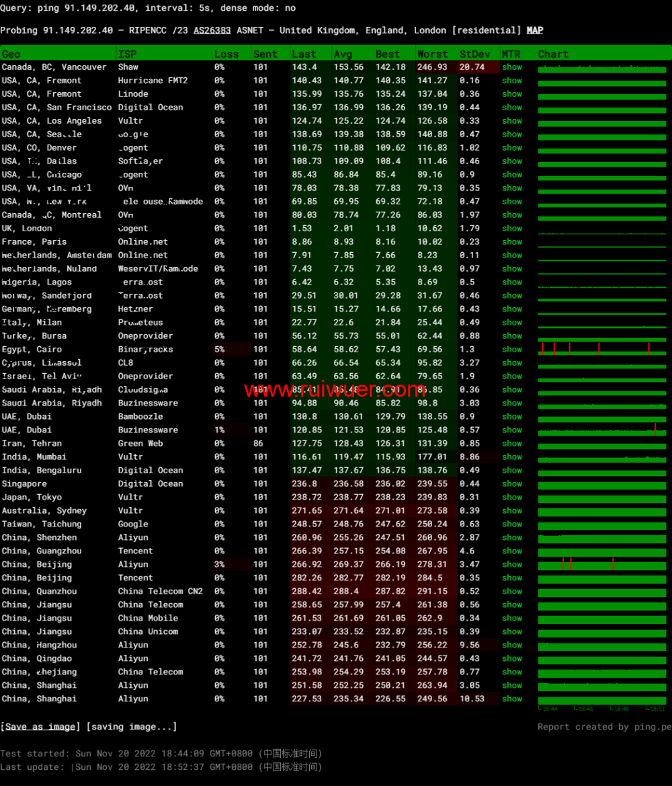The height and width of the screenshot is (786, 672).
Task: Sort by Avg column header
Action: pyautogui.click(x=342, y=54)
